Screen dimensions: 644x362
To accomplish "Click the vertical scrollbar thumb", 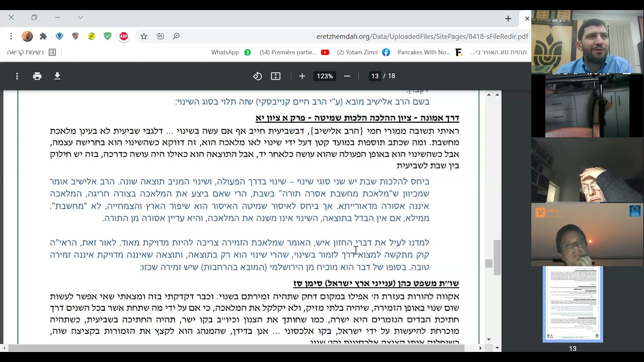I will [497, 257].
